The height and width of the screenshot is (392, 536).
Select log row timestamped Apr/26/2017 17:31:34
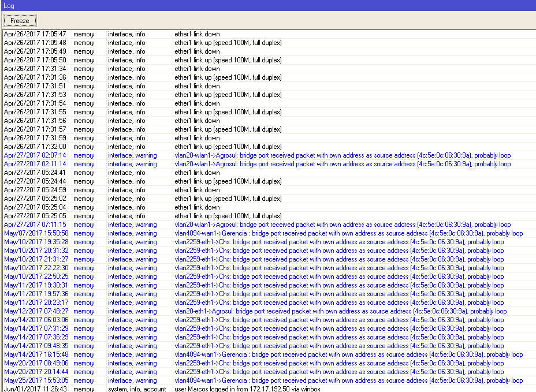(269, 69)
